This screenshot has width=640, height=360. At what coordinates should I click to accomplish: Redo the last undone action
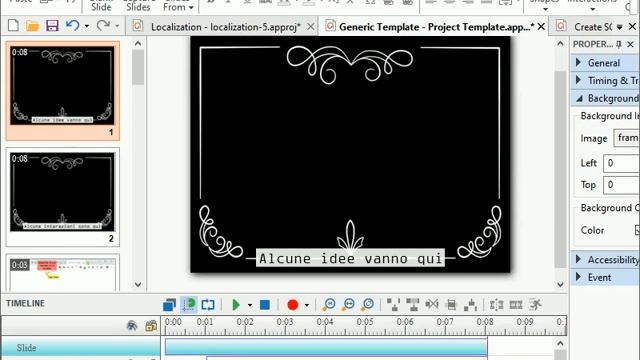coord(103,26)
